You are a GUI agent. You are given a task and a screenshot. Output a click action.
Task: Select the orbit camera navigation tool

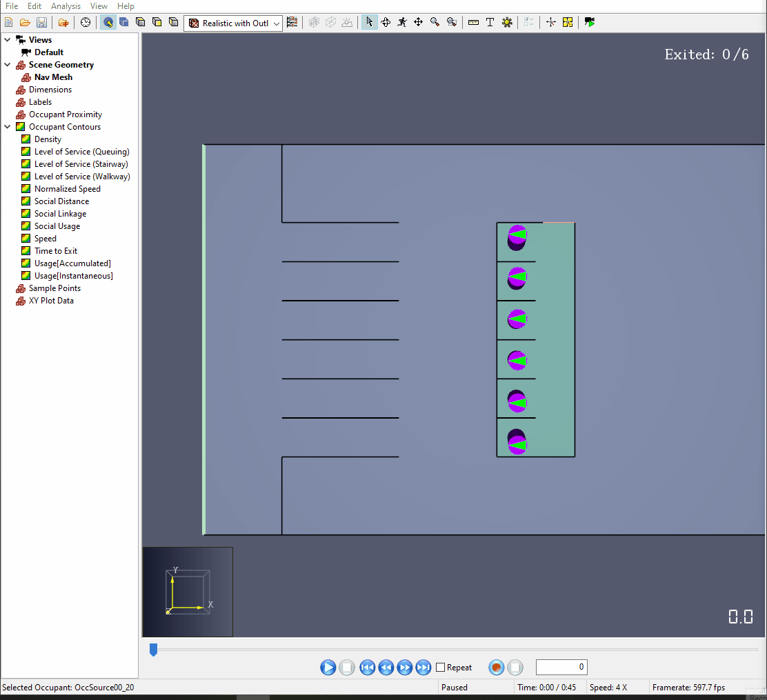[x=386, y=23]
